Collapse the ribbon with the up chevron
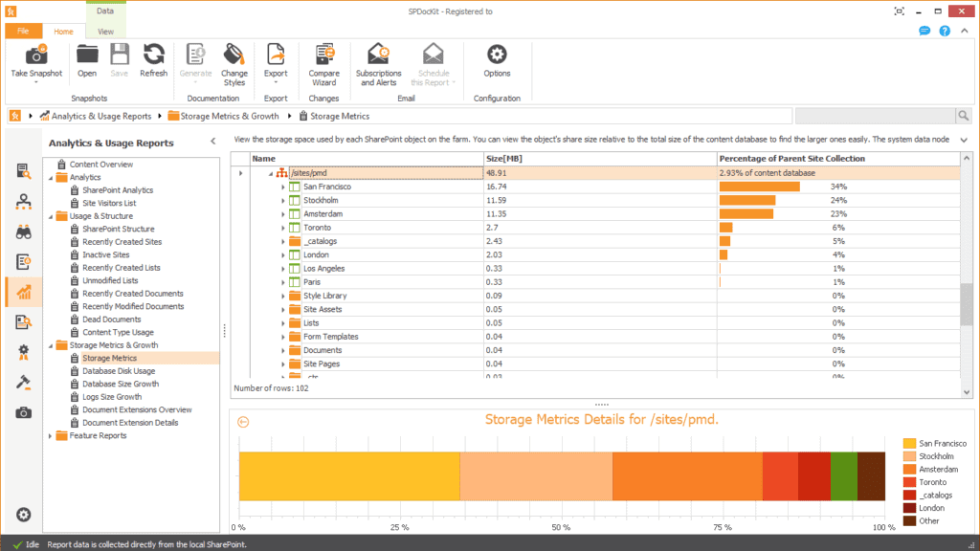 point(965,31)
